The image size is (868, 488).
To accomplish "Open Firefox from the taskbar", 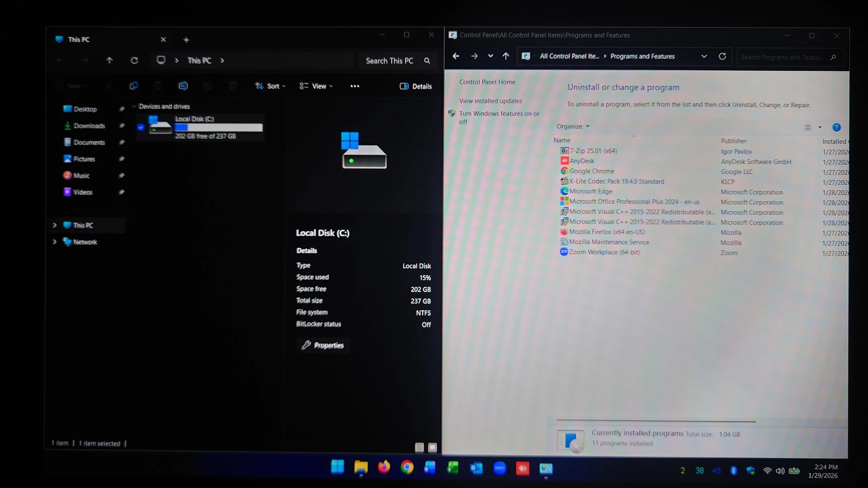I will 384,468.
